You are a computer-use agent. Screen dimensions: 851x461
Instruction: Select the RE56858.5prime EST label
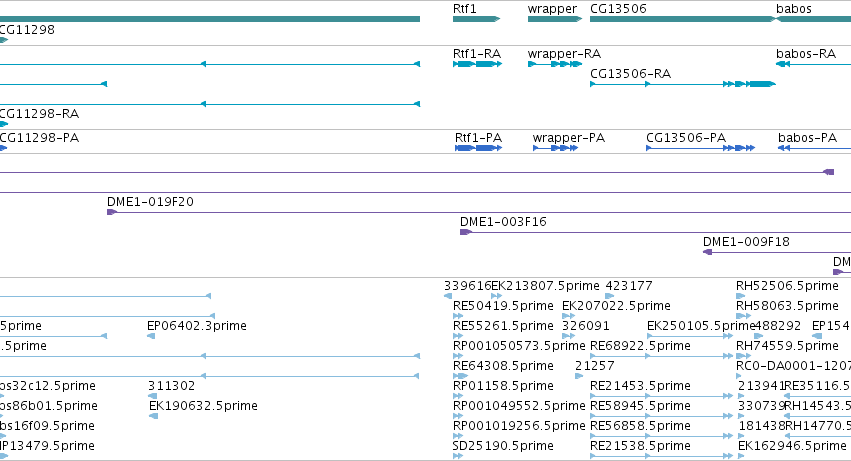coord(640,426)
